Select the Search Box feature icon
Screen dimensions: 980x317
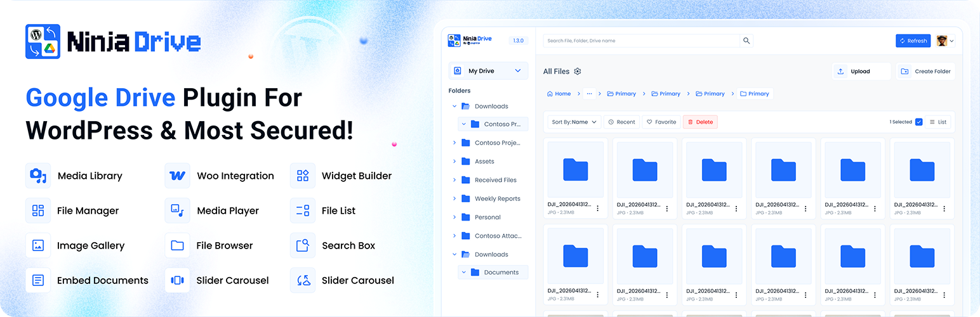point(303,245)
